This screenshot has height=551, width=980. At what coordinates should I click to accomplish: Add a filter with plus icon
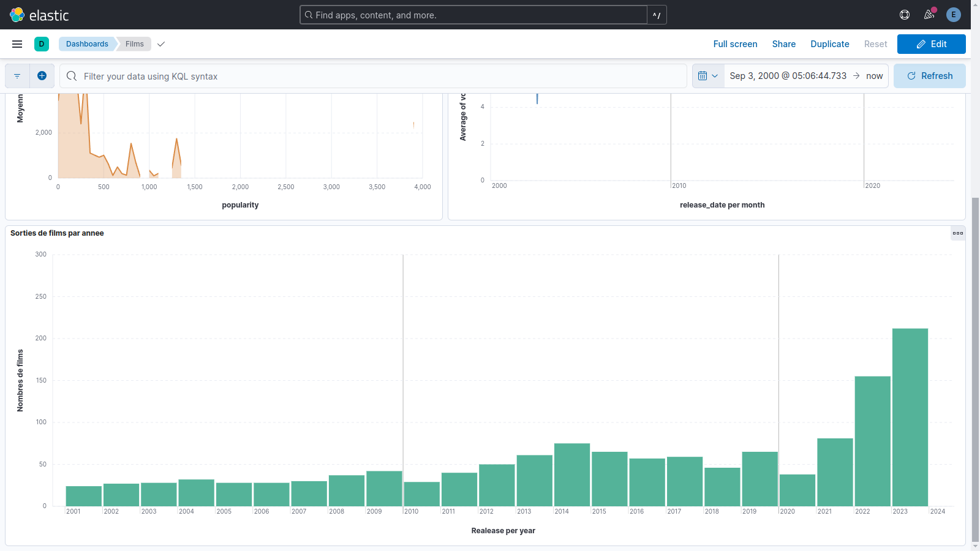(x=42, y=76)
